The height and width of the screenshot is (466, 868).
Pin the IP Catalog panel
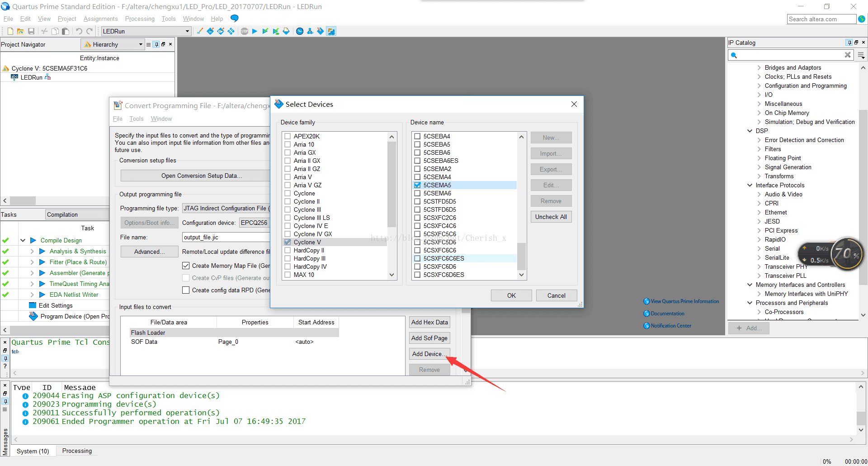[849, 43]
